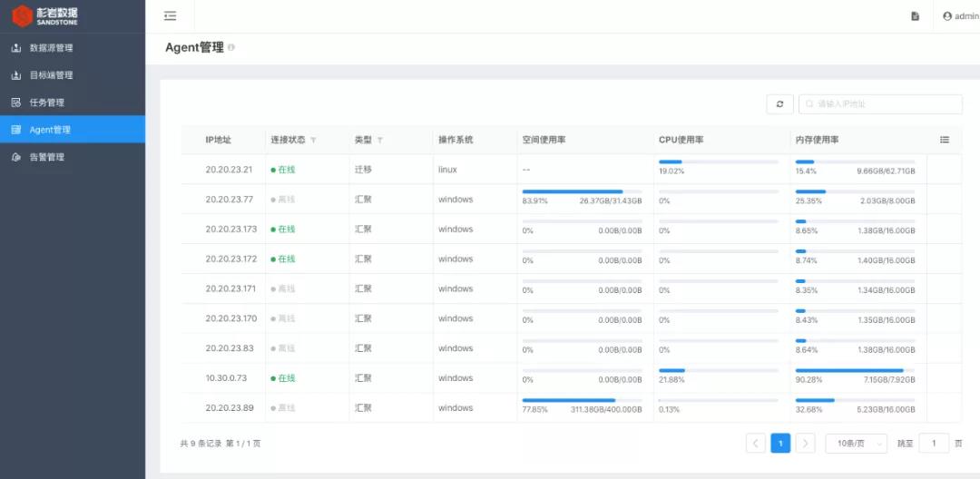The image size is (980, 479).
Task: Click 迁移 type in the 20.20.23.21 row
Action: click(x=363, y=170)
